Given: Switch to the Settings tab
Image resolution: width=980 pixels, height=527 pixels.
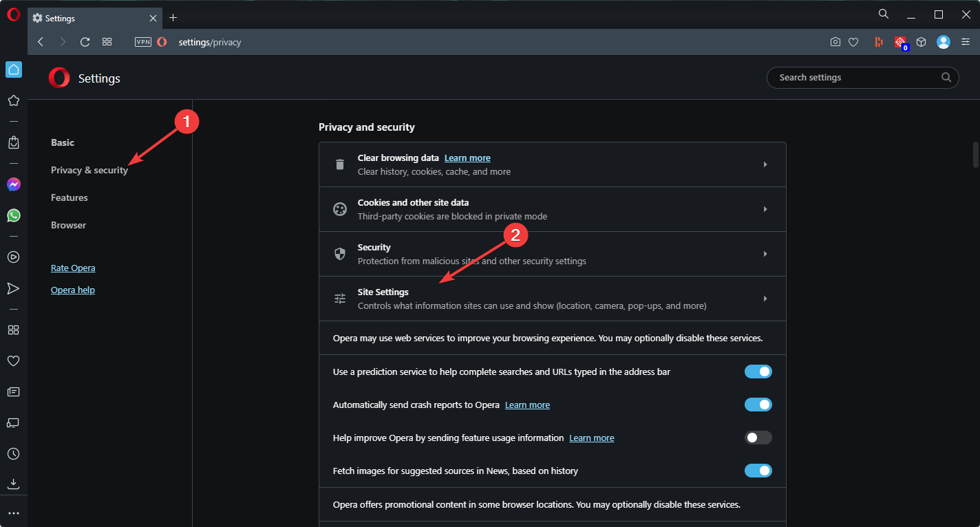Looking at the screenshot, I should 94,18.
